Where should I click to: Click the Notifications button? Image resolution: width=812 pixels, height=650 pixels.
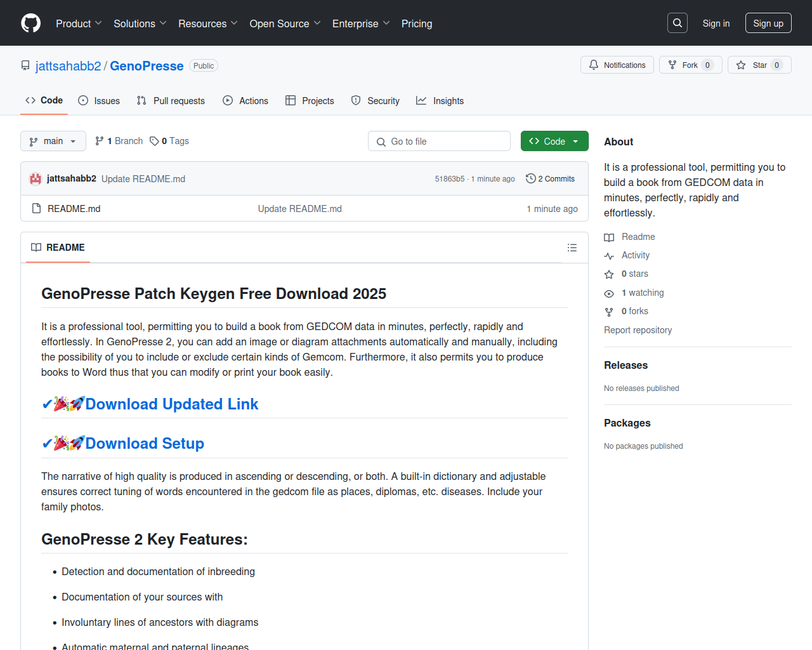coord(617,65)
